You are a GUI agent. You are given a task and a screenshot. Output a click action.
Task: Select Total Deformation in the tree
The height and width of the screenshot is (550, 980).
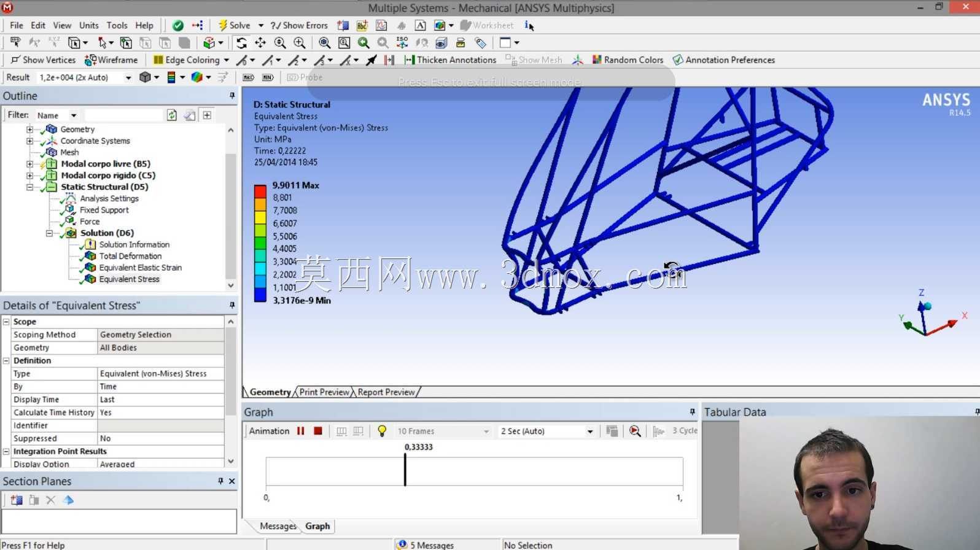point(130,256)
